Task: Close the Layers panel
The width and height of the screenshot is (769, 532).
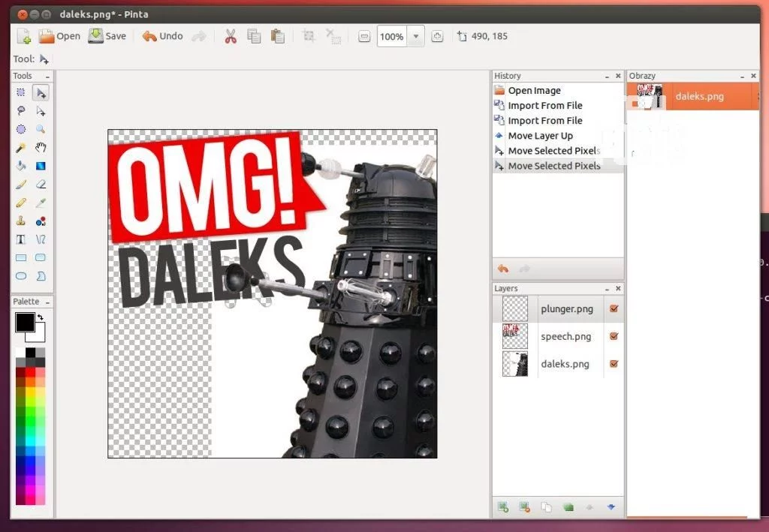Action: [618, 289]
